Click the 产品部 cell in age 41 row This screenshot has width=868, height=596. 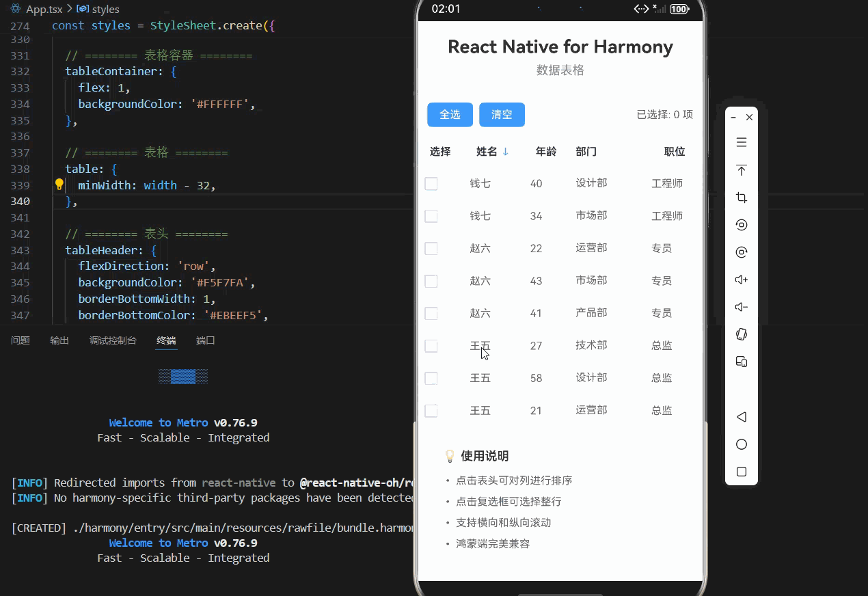tap(591, 312)
